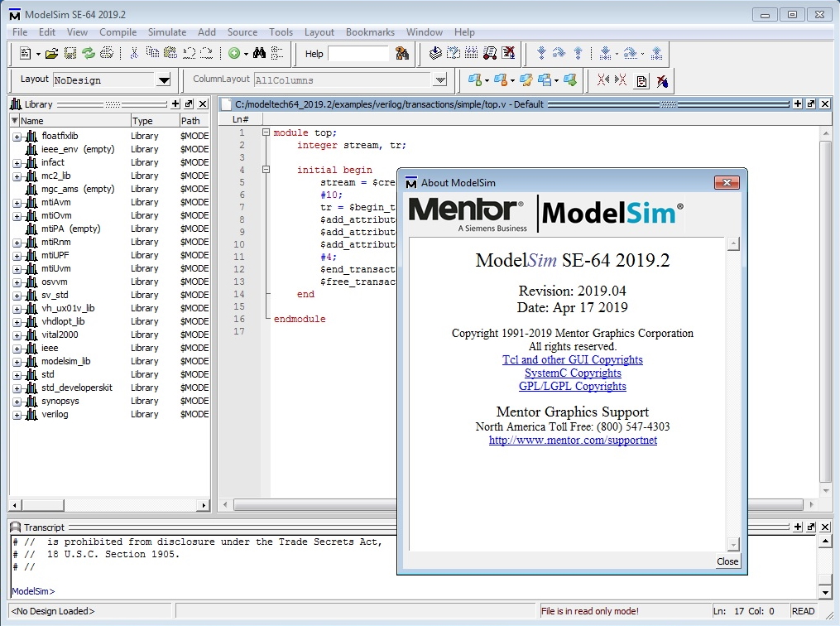Click the help search icon beside Help field
This screenshot has width=840, height=626.
401,53
